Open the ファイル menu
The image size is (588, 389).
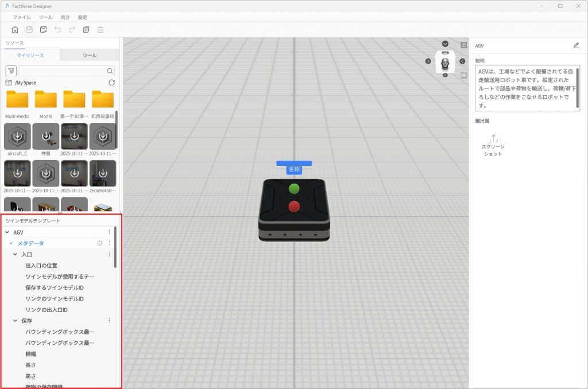click(x=22, y=17)
